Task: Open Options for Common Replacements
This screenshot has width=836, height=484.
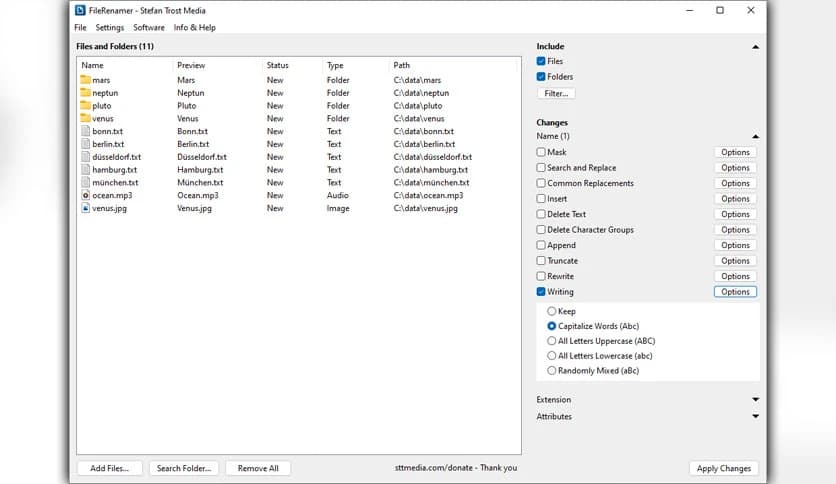Action: [735, 183]
